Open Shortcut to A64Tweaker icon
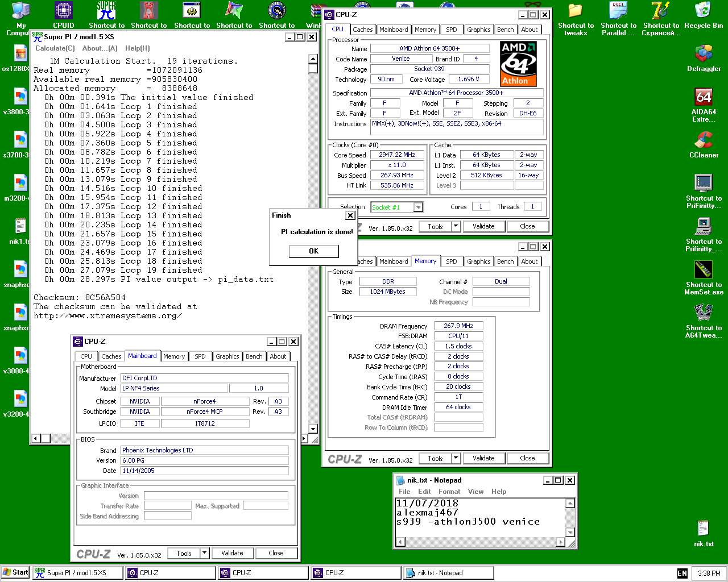728x582 pixels. 704,313
